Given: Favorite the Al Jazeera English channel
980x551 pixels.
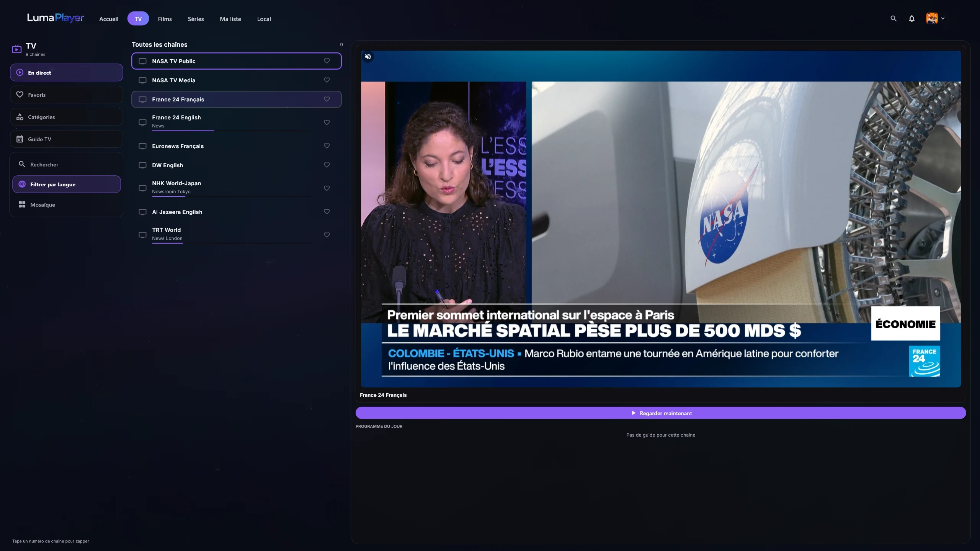Looking at the screenshot, I should coord(327,212).
